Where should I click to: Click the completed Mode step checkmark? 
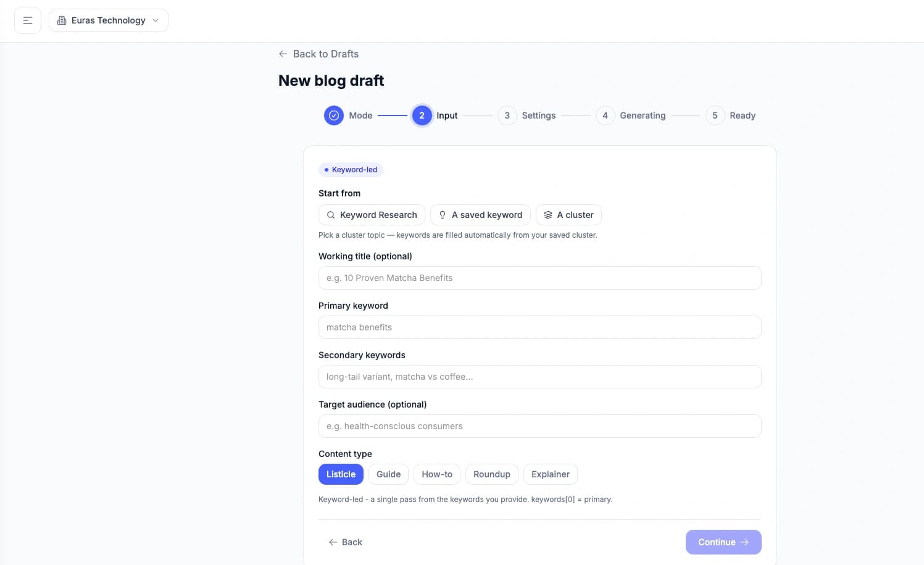pyautogui.click(x=334, y=115)
